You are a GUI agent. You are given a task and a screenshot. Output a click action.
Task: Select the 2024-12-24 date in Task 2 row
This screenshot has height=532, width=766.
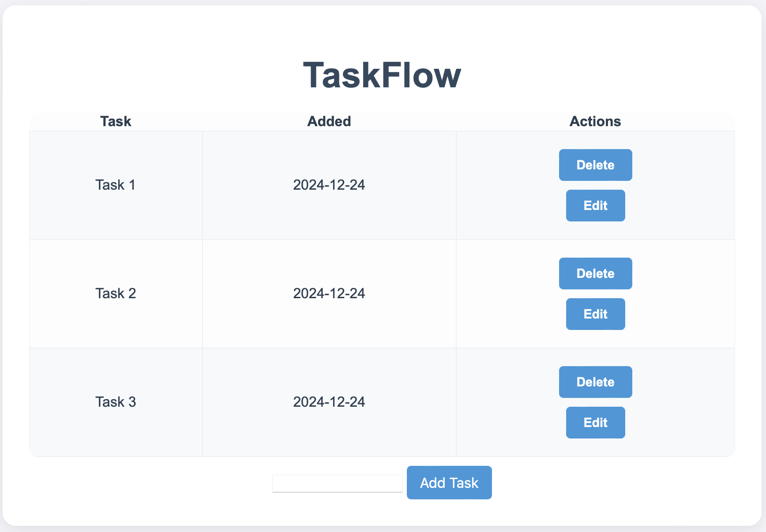point(329,293)
